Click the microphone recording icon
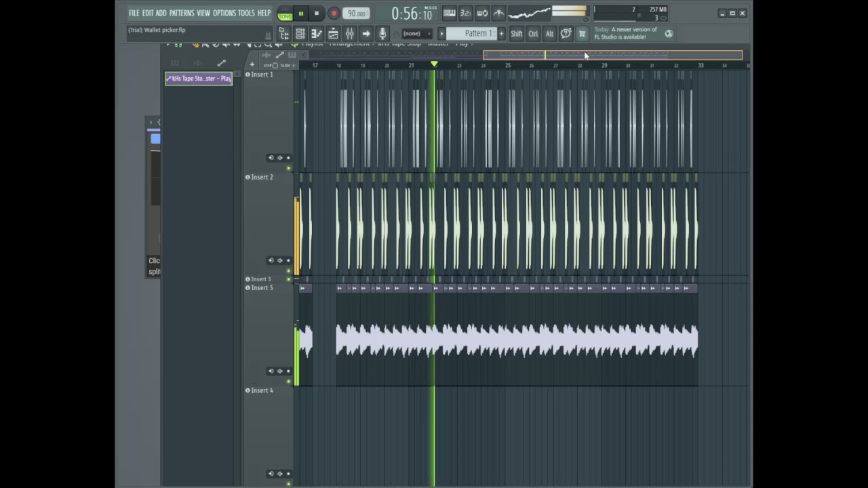This screenshot has width=868, height=488. point(382,34)
